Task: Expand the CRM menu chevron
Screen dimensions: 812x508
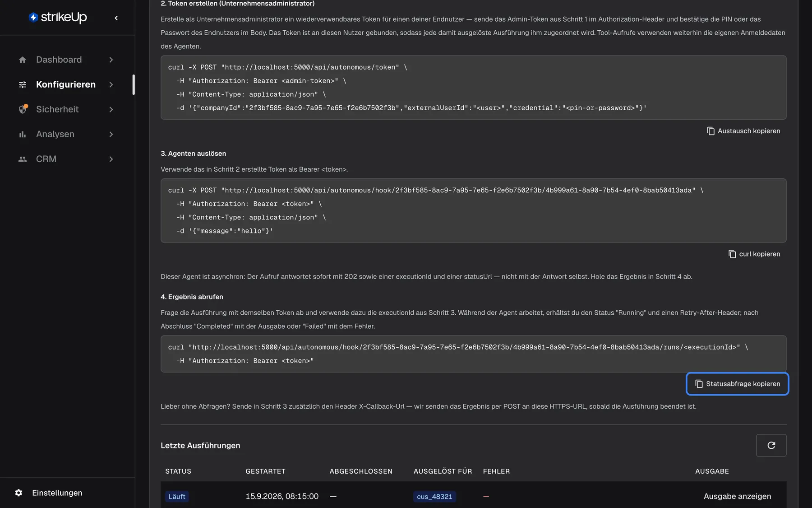Action: (111, 159)
